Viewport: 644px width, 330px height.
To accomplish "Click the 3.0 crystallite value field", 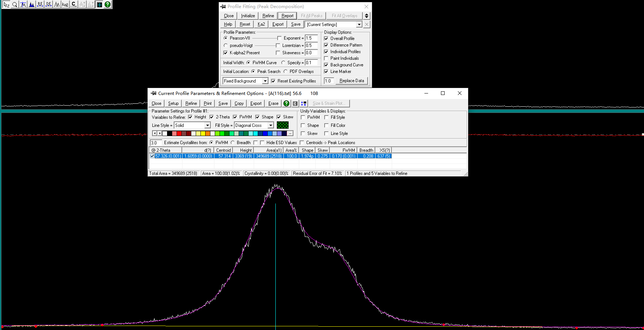I will [156, 143].
